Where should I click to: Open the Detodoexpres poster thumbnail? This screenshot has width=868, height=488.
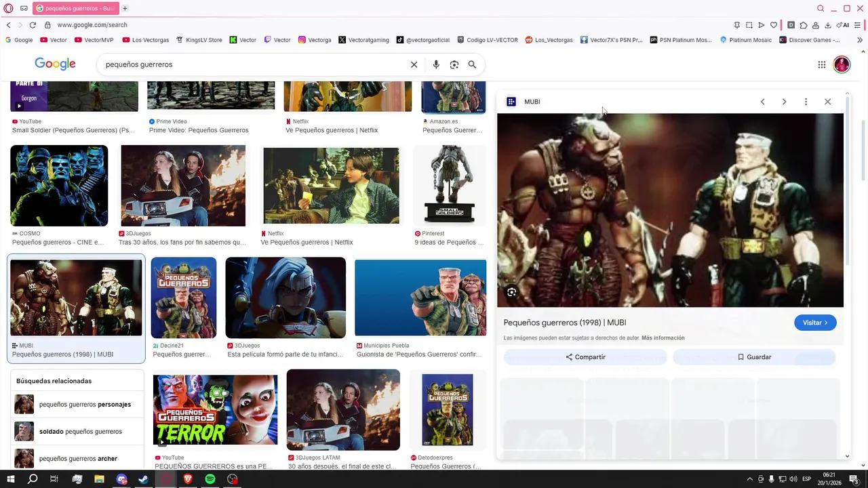click(448, 409)
